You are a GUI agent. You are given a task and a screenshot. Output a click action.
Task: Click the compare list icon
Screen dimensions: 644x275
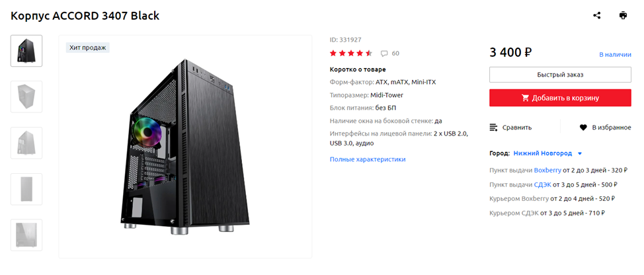pyautogui.click(x=494, y=128)
